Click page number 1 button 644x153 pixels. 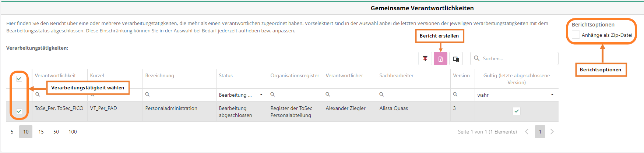[540, 132]
